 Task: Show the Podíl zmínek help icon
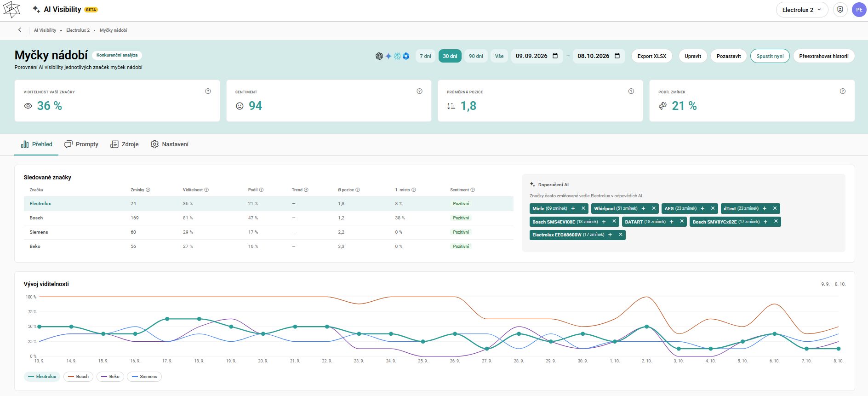coord(842,91)
